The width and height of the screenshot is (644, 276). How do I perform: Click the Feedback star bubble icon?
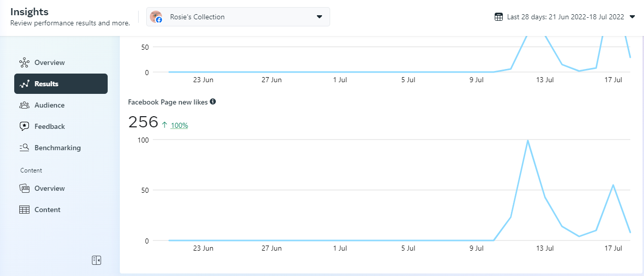coord(24,127)
